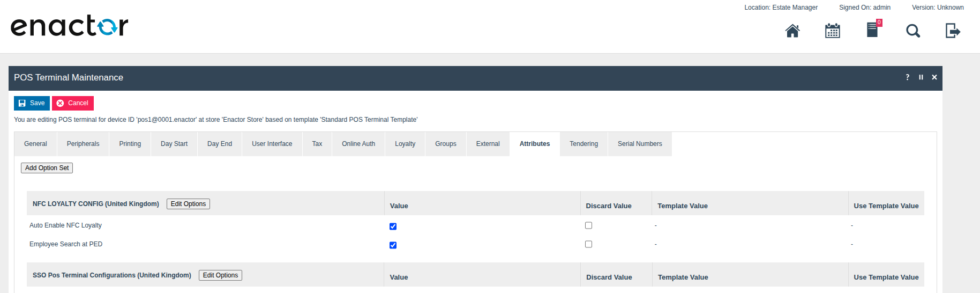Viewport: 980px width, 293px height.
Task: Switch to the Peripherals tab
Action: click(x=83, y=144)
